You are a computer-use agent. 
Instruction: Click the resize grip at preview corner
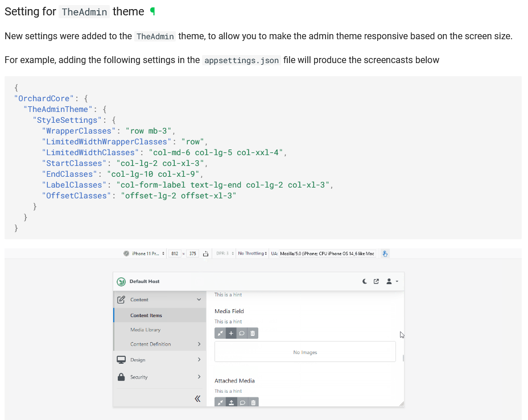coord(402,404)
